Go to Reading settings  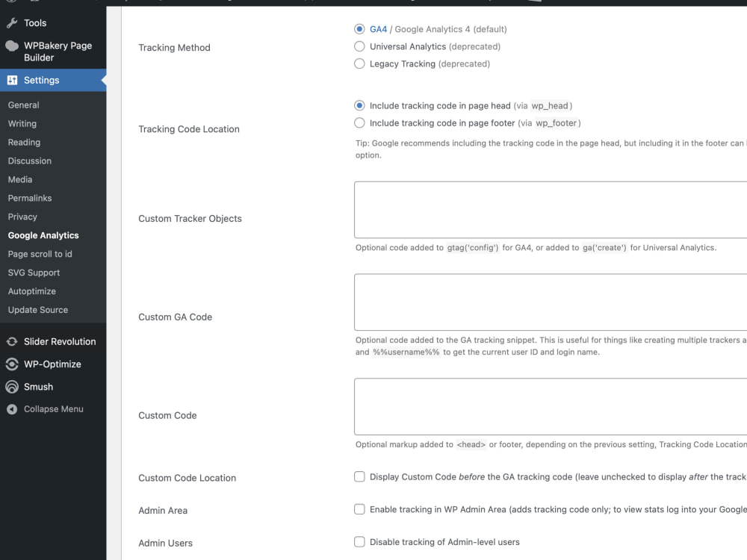click(24, 143)
